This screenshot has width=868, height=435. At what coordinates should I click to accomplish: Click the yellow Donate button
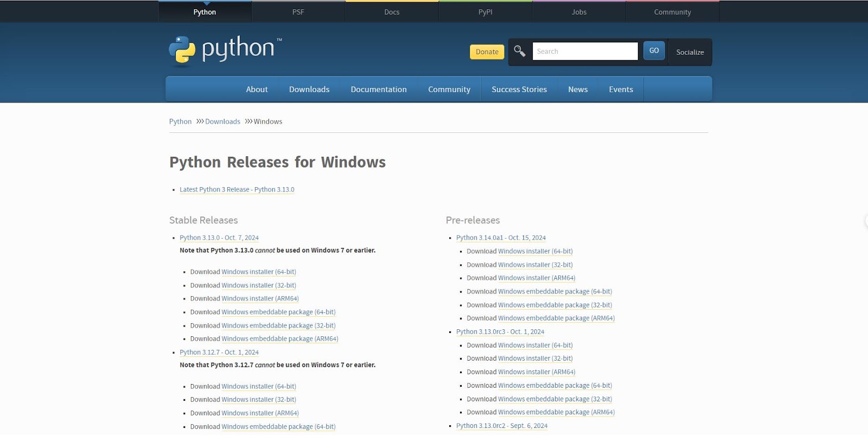click(x=487, y=52)
